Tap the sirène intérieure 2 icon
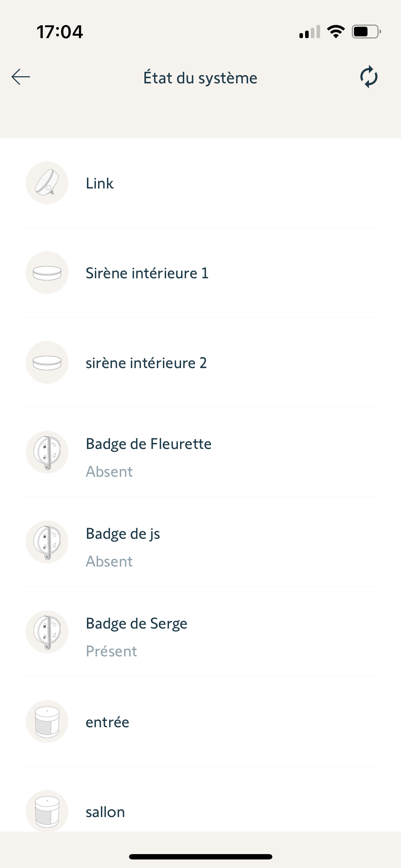 47,362
